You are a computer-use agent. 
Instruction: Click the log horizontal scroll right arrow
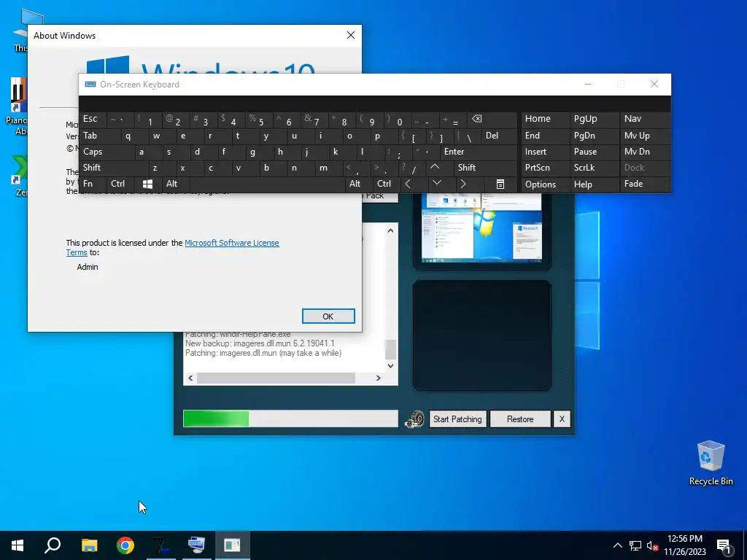(x=379, y=378)
